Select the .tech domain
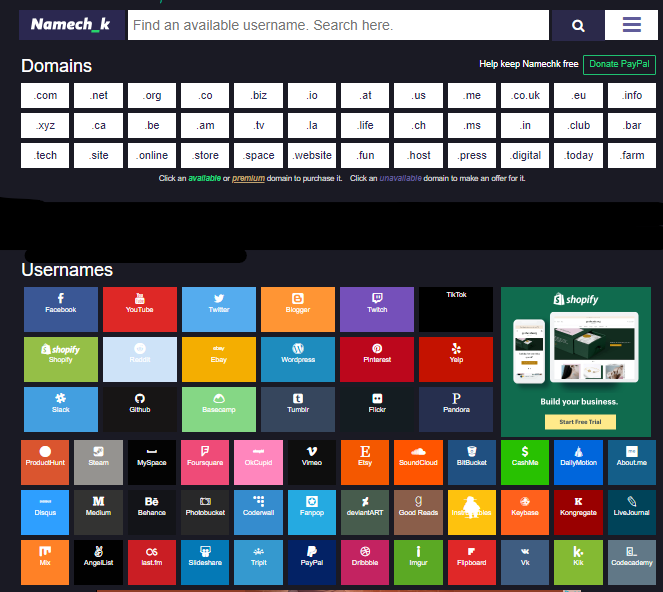Viewport: 663px width, 592px height. (45, 156)
